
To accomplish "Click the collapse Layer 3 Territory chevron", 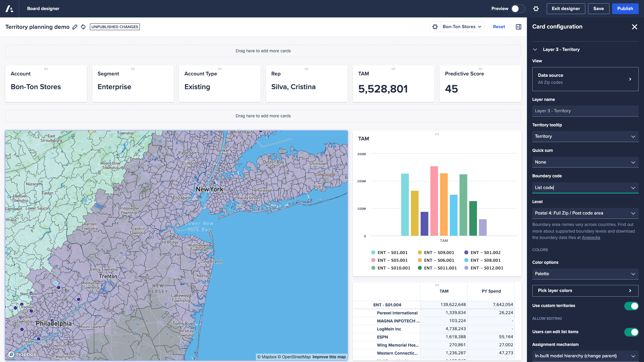I will click(535, 49).
